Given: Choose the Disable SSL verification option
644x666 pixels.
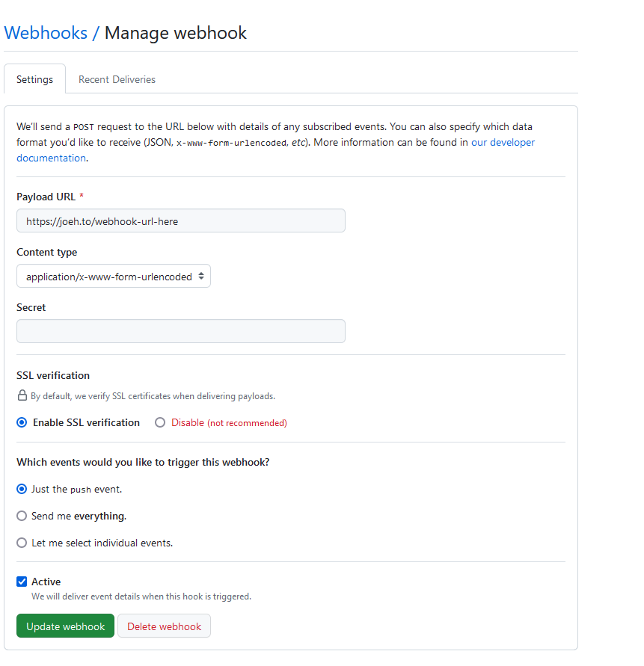Looking at the screenshot, I should (x=160, y=423).
